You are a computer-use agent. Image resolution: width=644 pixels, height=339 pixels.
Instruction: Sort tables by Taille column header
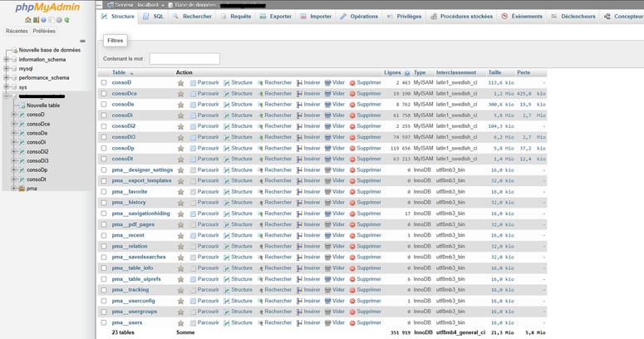coord(494,73)
